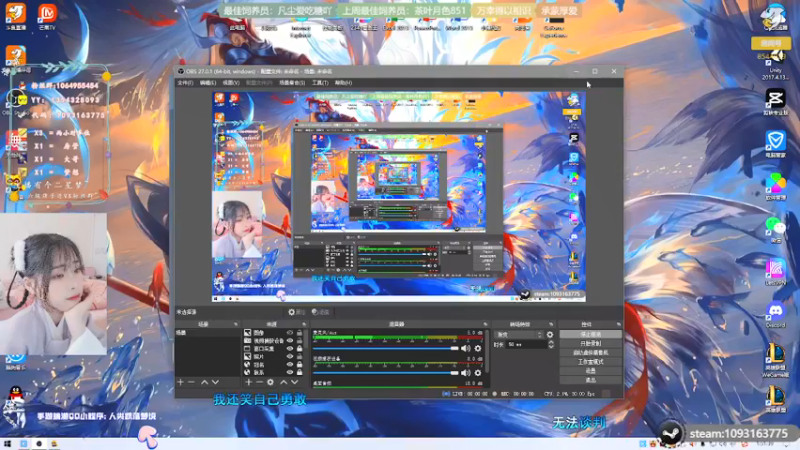The width and height of the screenshot is (800, 450).
Task: Undock the audio mixer panel via header icon
Action: 485,324
